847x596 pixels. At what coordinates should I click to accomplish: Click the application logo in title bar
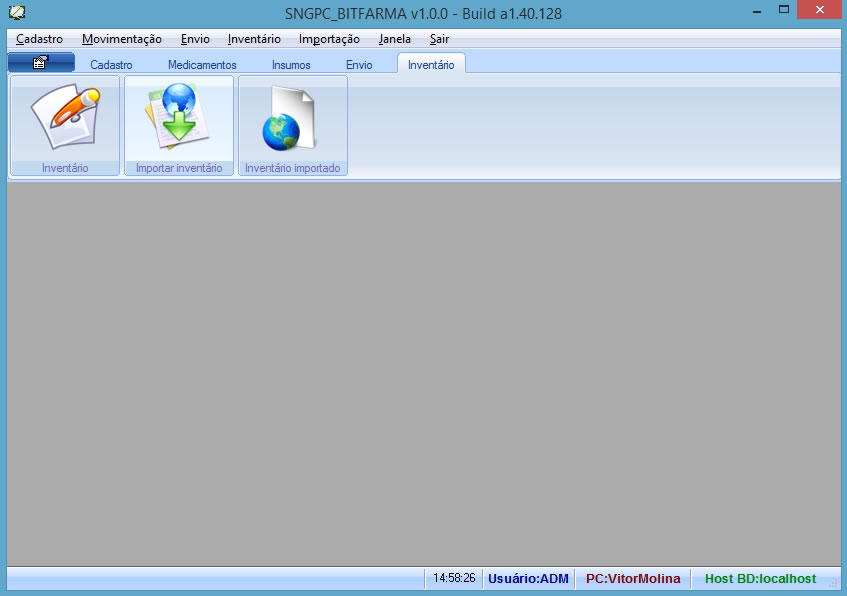[17, 12]
